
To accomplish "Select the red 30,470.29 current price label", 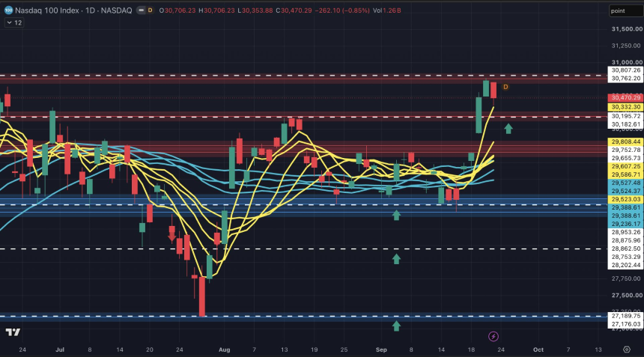I will pyautogui.click(x=625, y=97).
